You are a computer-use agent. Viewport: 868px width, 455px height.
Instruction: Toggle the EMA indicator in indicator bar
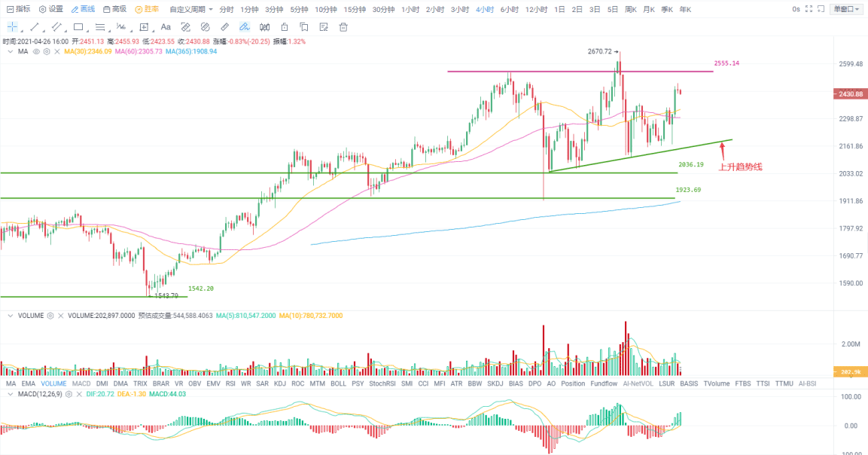[29, 383]
